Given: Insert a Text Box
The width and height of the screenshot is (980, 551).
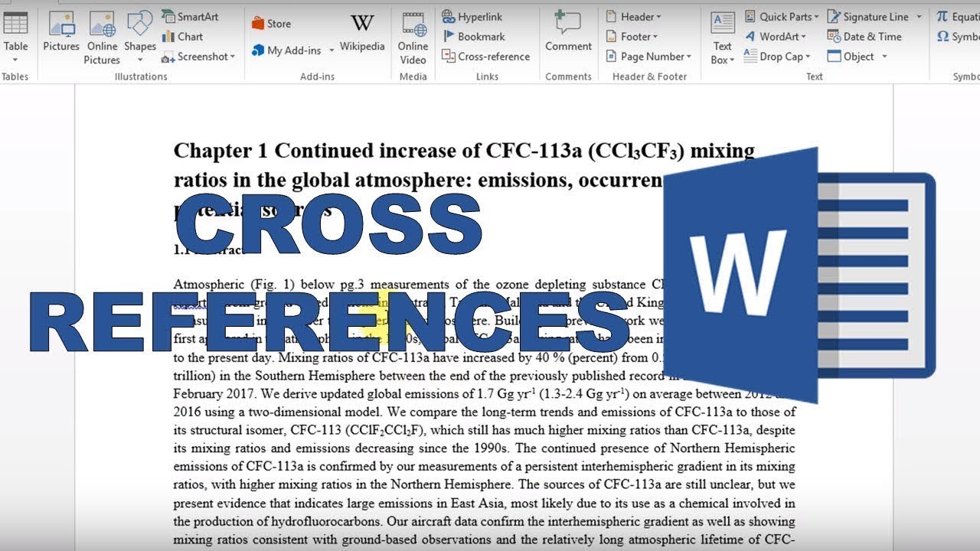Looking at the screenshot, I should pos(723,37).
